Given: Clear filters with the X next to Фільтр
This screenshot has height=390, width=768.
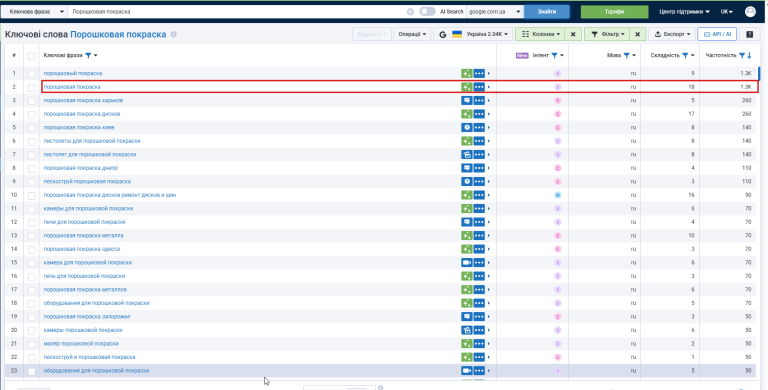Looking at the screenshot, I should [637, 34].
